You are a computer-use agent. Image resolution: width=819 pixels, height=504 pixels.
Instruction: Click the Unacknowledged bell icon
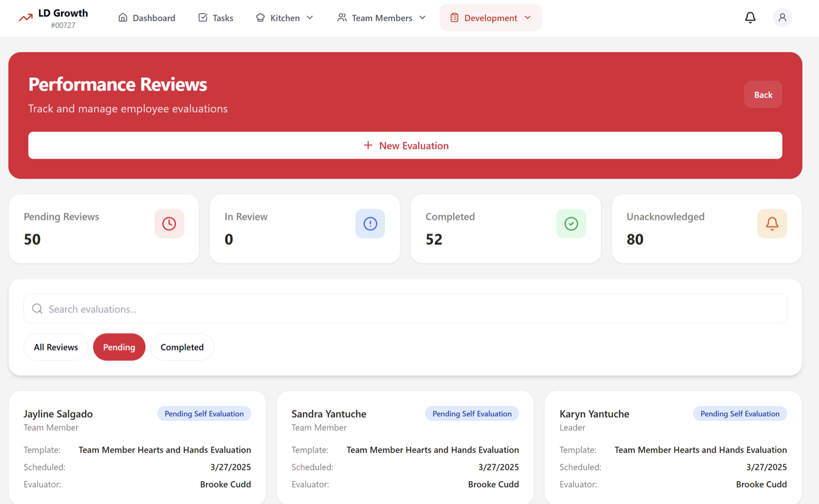click(772, 224)
